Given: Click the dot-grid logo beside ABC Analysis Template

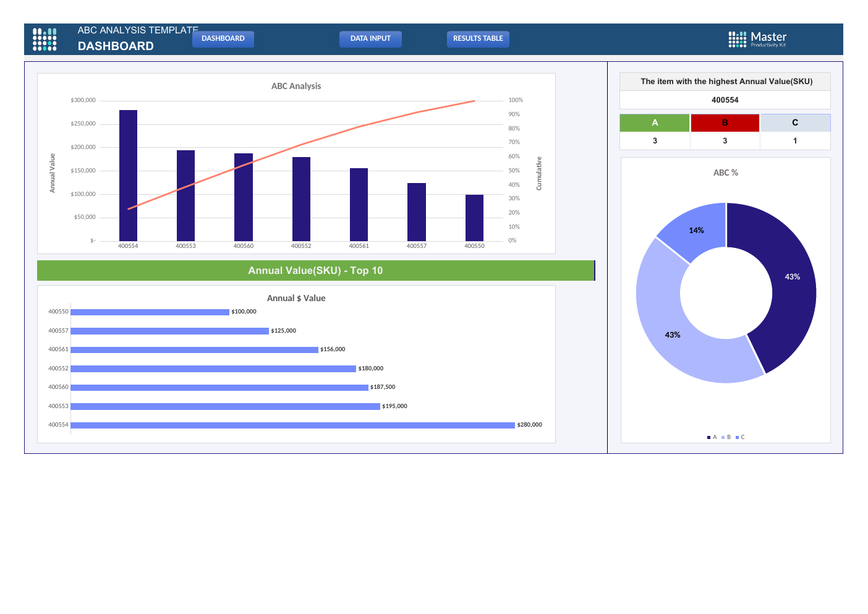Looking at the screenshot, I should point(45,39).
